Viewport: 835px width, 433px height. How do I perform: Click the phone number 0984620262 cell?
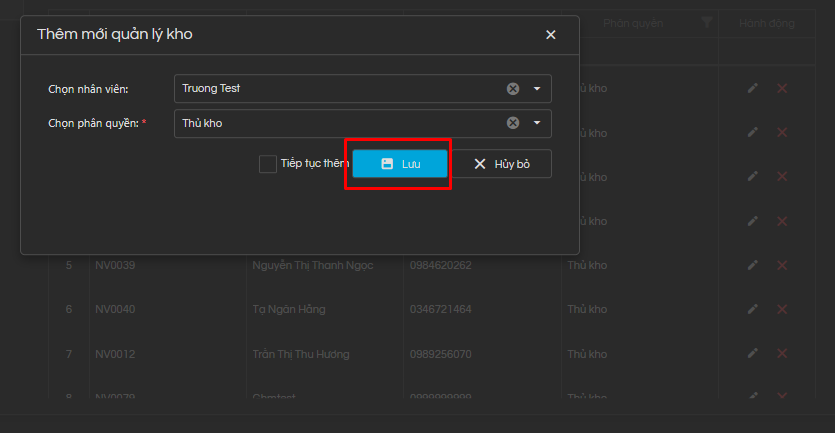point(440,265)
